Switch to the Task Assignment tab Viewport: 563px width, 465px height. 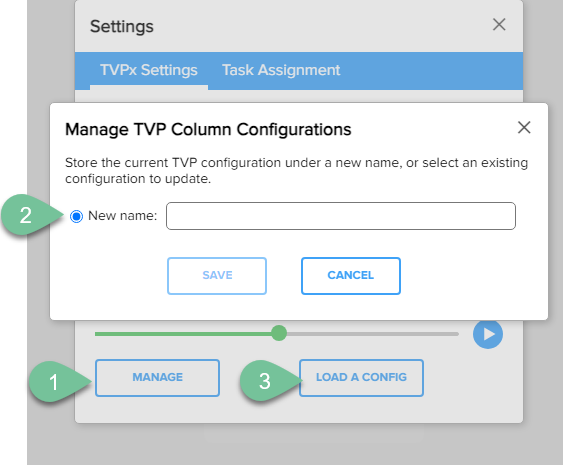[281, 70]
